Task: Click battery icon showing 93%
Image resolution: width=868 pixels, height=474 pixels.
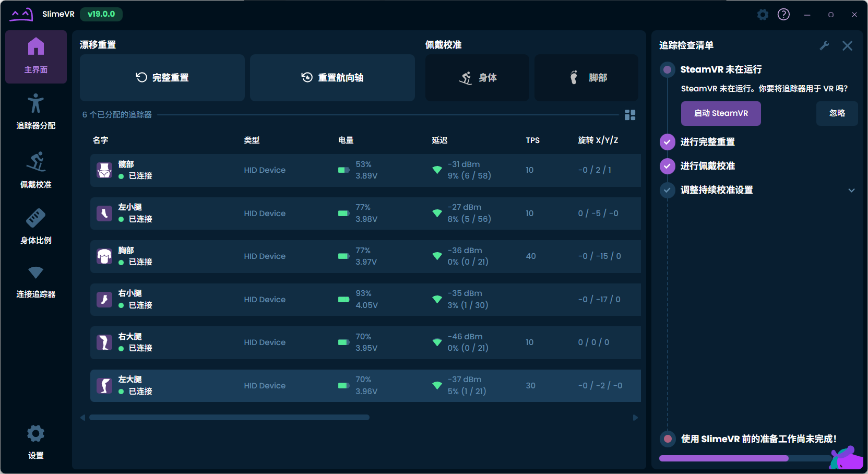Action: pyautogui.click(x=343, y=300)
